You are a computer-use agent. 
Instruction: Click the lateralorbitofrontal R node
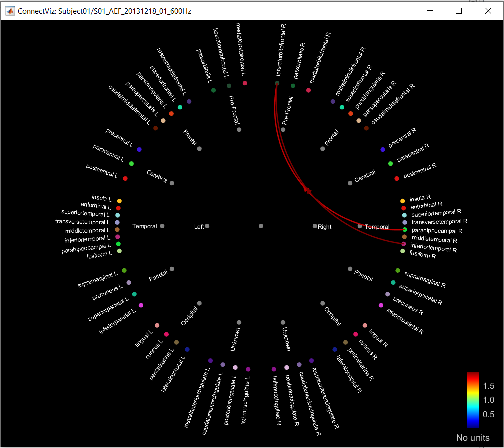(x=277, y=83)
